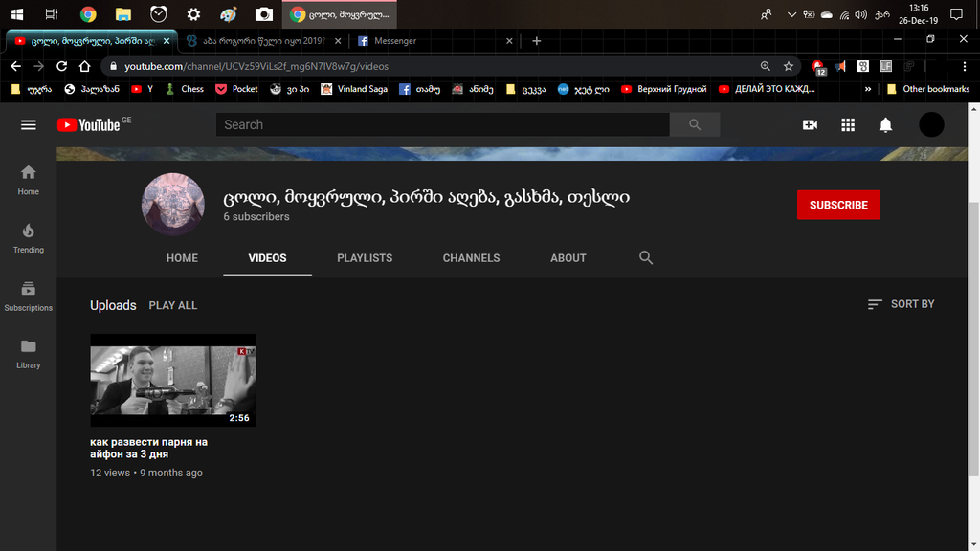This screenshot has width=980, height=551.
Task: Open Subscriptions in sidebar
Action: [29, 296]
